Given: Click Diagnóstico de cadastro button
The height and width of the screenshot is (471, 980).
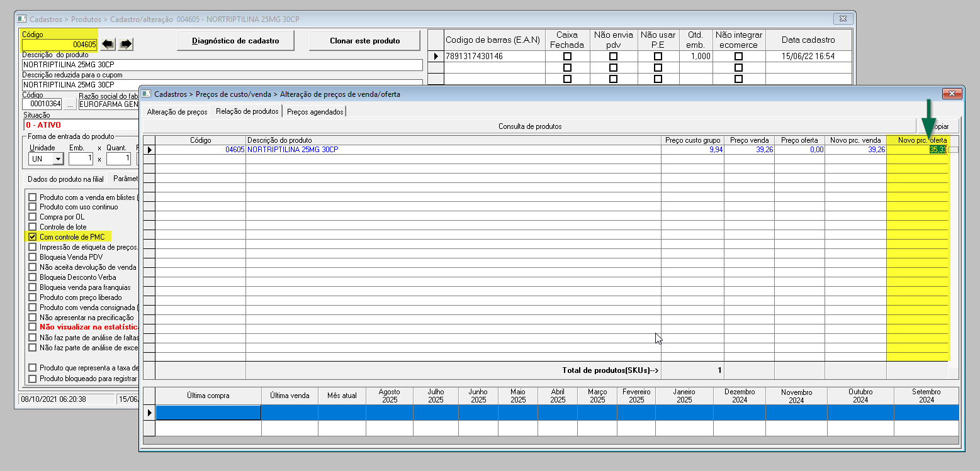Looking at the screenshot, I should pyautogui.click(x=235, y=41).
